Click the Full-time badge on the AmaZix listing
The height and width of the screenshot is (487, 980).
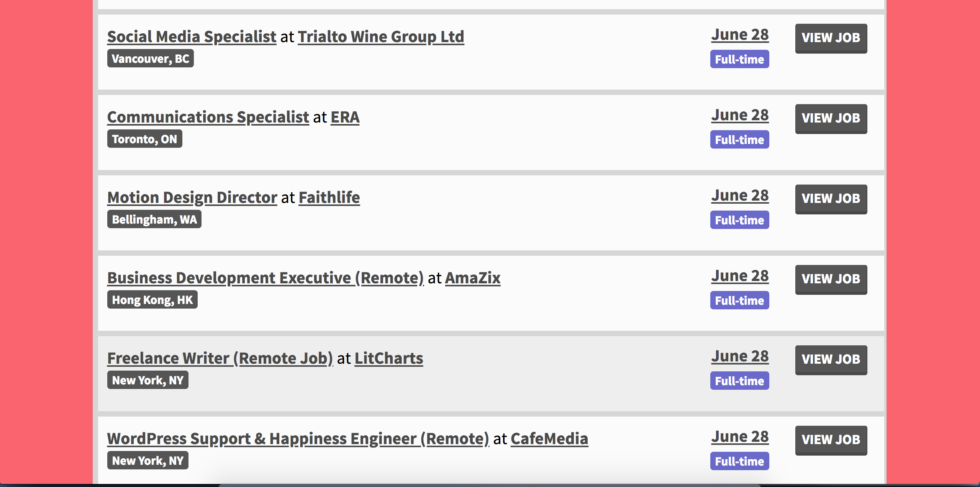point(739,300)
